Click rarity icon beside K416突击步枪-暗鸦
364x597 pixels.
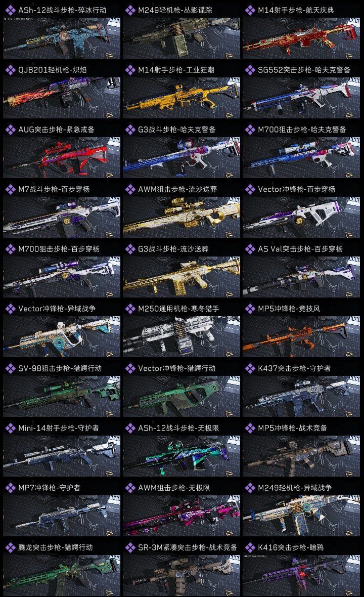[250, 547]
